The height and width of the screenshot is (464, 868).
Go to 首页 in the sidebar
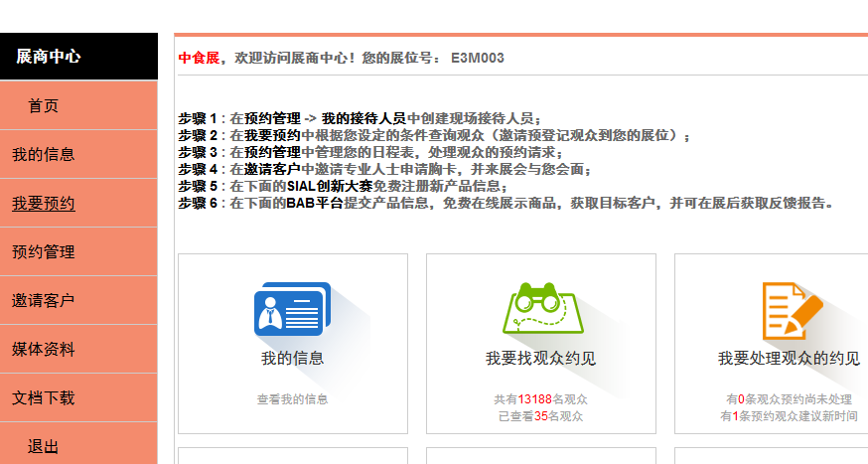coord(44,106)
